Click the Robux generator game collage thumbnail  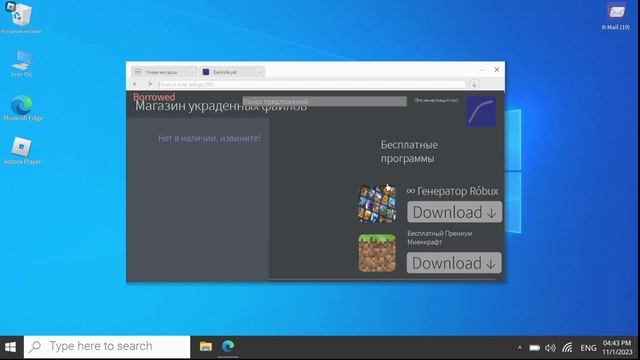click(377, 204)
